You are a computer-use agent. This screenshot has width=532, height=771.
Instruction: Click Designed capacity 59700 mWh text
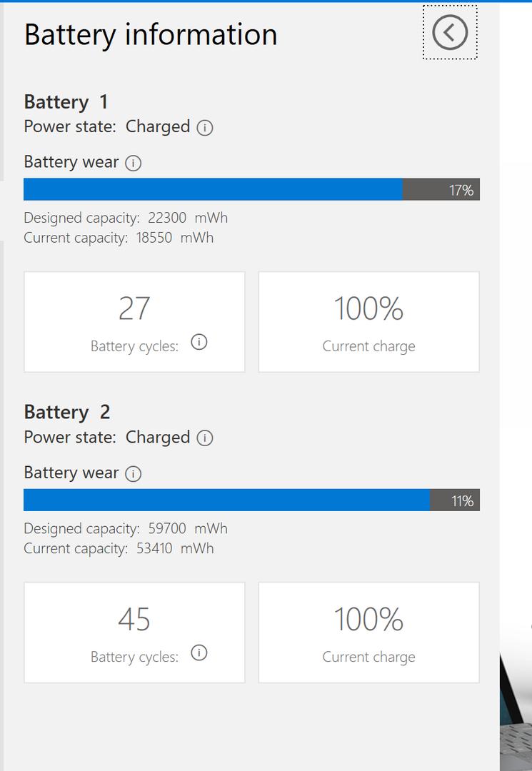pos(126,528)
